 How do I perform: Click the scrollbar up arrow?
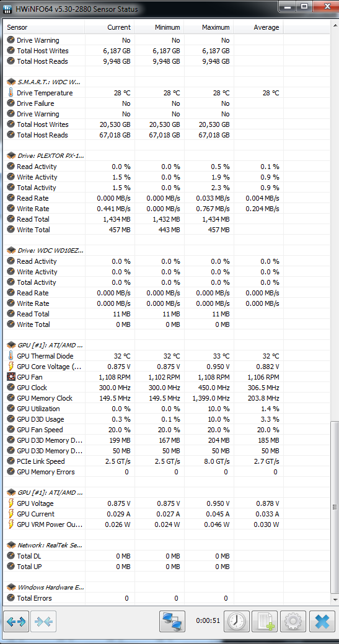pos(335,25)
